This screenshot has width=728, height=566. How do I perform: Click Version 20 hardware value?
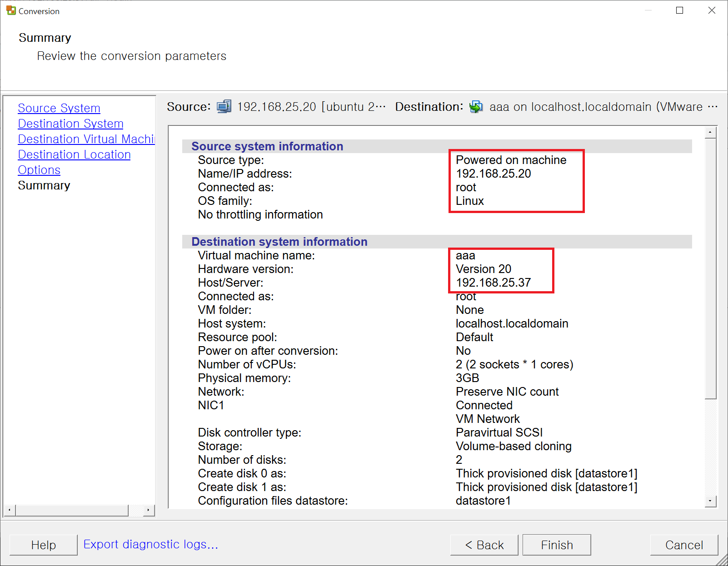pos(484,269)
